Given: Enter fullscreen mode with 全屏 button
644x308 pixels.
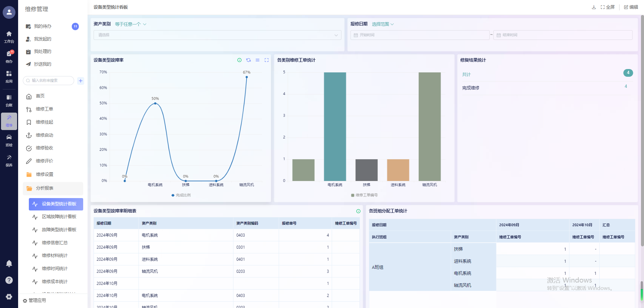Looking at the screenshot, I should (x=607, y=7).
